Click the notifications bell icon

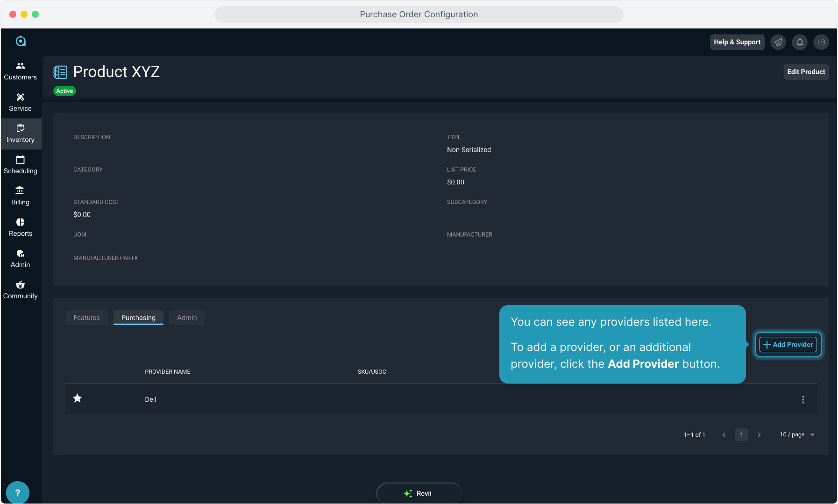coord(800,42)
